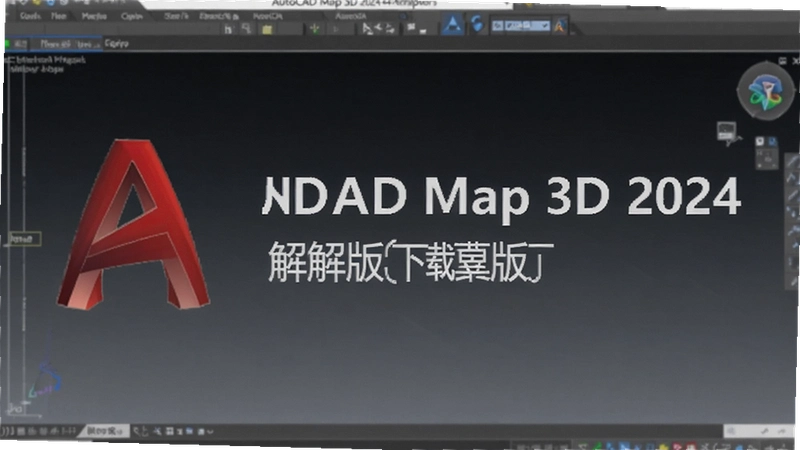The width and height of the screenshot is (800, 450).
Task: Click the green crosshair plus icon
Action: 315,29
